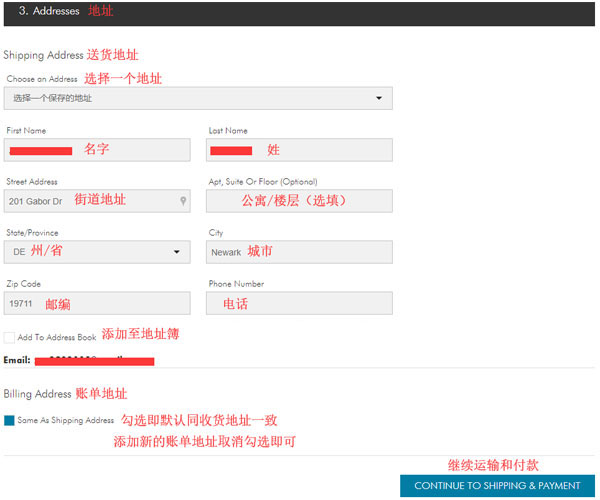Click the Phone Number input field
Screen dimensions: 600x500
[x=299, y=303]
